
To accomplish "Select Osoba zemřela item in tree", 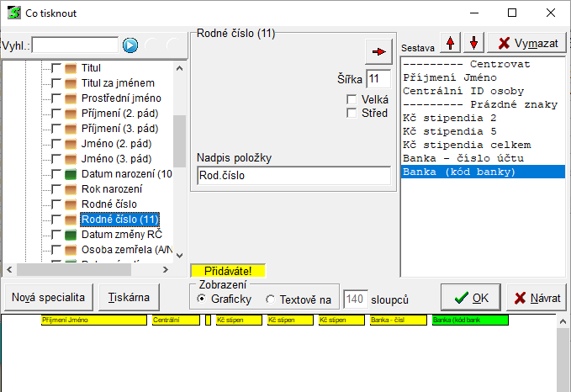I will point(121,250).
